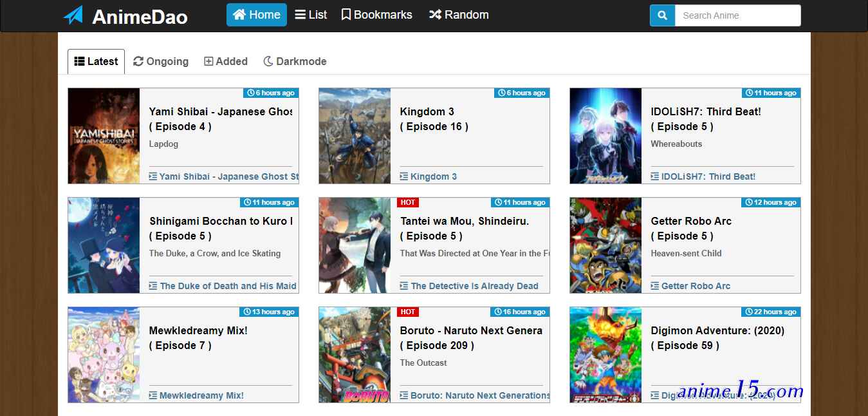This screenshot has height=416, width=868.
Task: Open Kingdom 3 Episode 16 title
Action: 434,119
